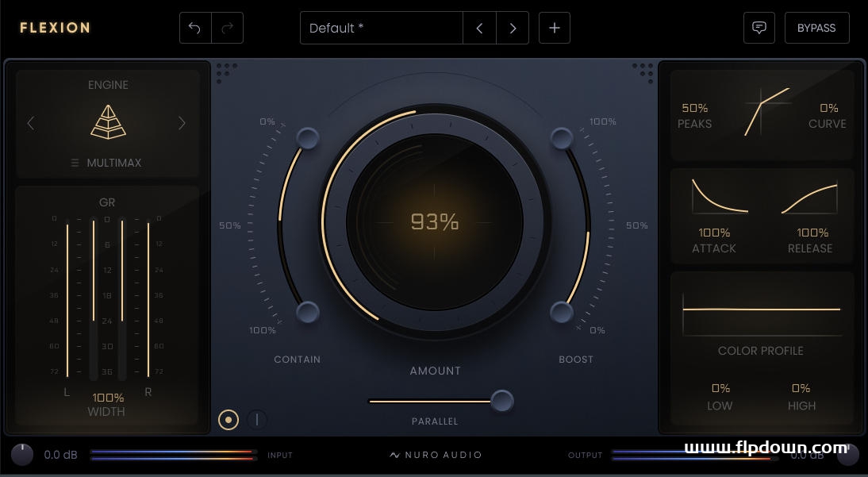Image resolution: width=868 pixels, height=477 pixels.
Task: Click the input 0.0 dB value
Action: coord(61,455)
